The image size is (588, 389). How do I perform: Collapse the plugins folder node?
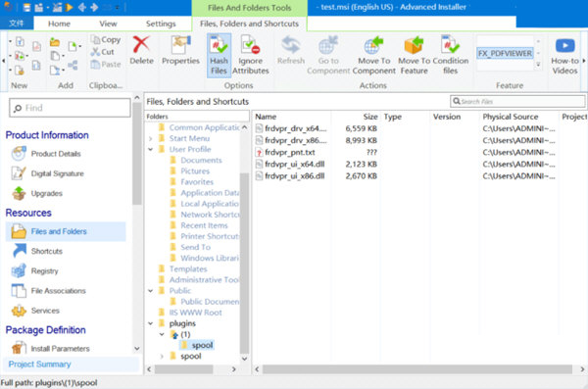click(150, 323)
